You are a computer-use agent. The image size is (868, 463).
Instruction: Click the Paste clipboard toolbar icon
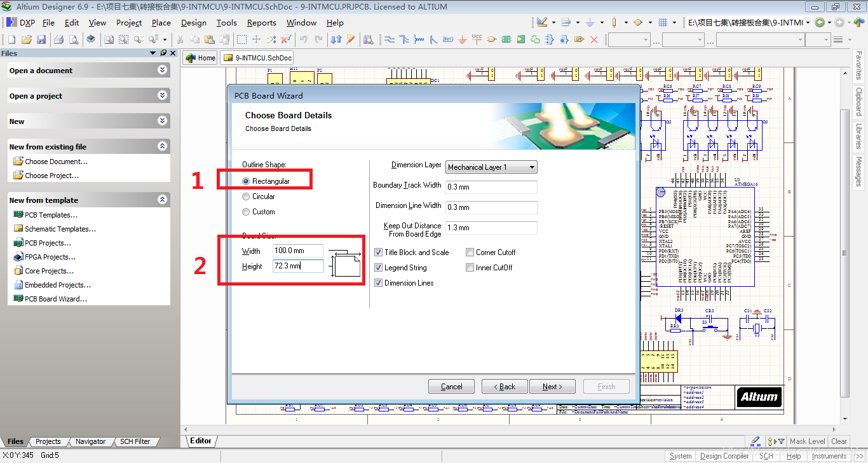pos(209,39)
